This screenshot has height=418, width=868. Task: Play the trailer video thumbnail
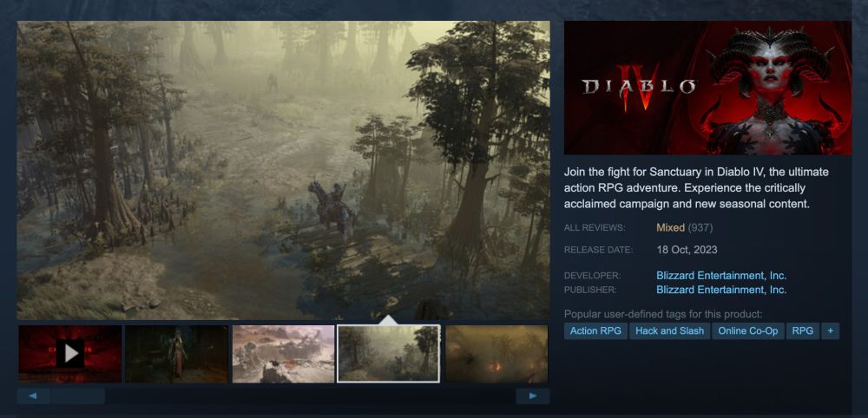(x=70, y=354)
